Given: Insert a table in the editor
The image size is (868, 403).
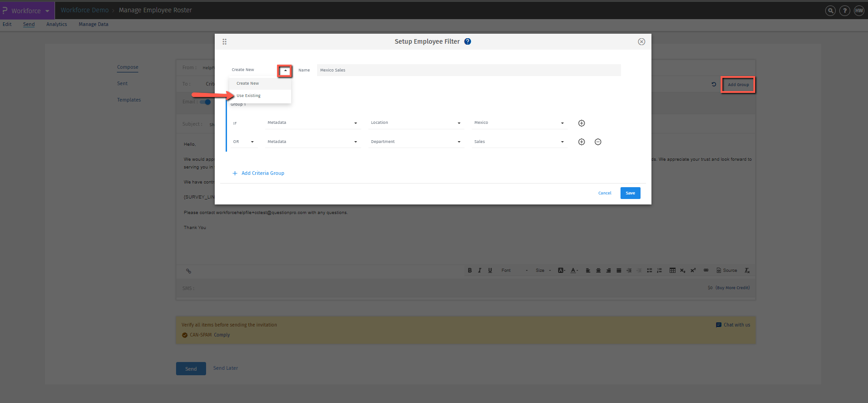Looking at the screenshot, I should (672, 270).
